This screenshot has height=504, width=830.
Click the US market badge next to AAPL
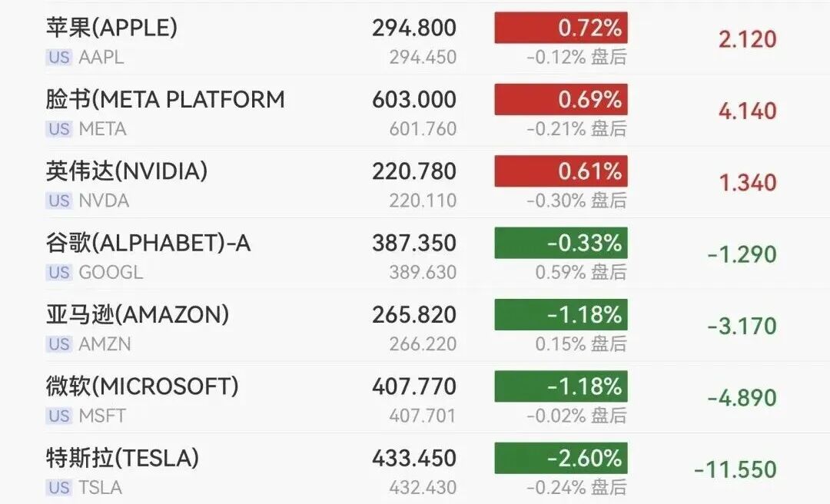click(x=58, y=57)
